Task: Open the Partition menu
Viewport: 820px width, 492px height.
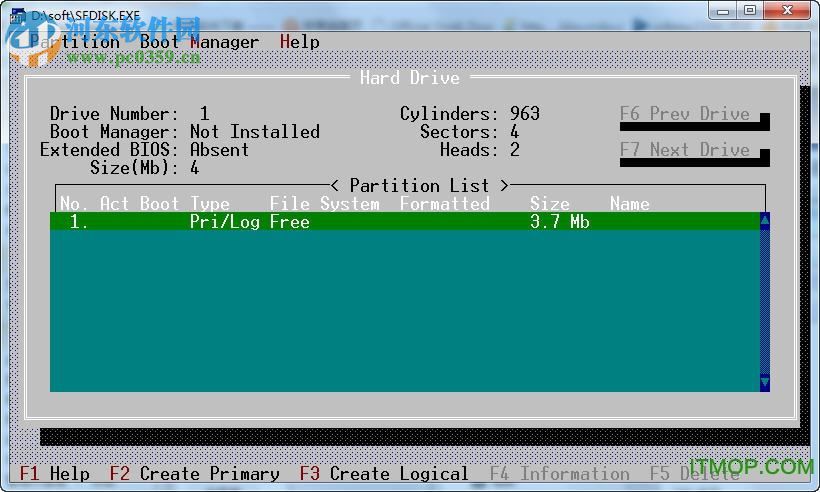Action: tap(75, 42)
